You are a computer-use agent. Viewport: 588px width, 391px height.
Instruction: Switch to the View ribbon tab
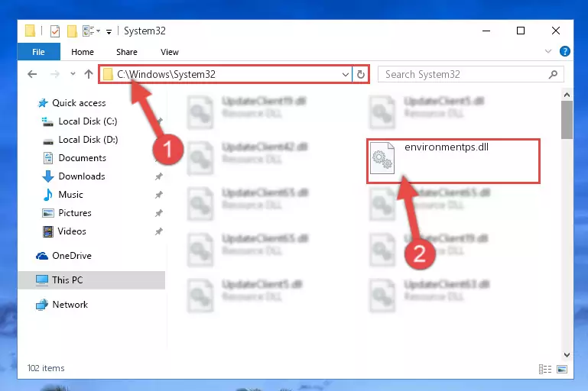170,52
